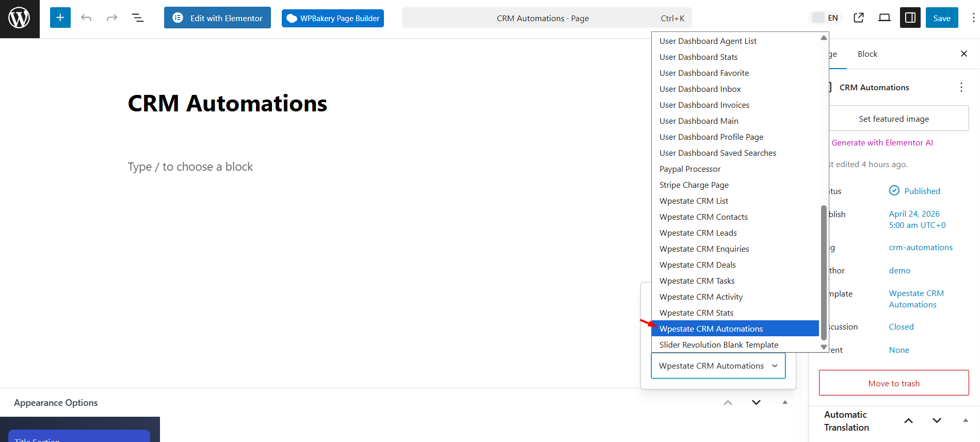The image size is (980, 442).
Task: Open the page preview in a new tab
Action: point(859,18)
